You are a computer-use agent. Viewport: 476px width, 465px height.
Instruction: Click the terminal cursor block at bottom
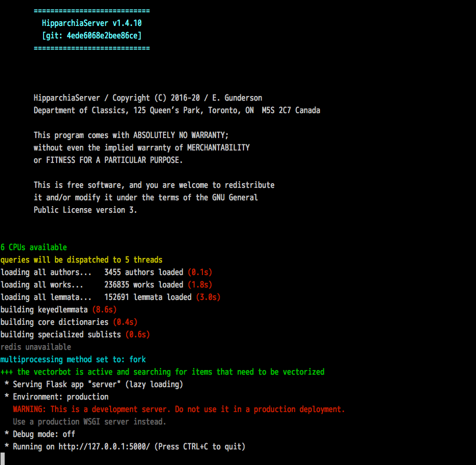click(x=3, y=459)
